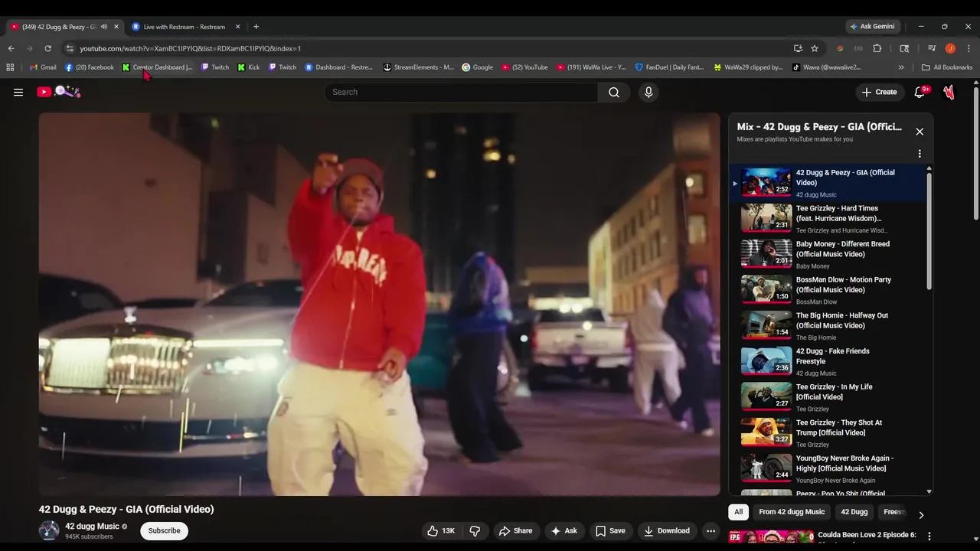
Task: Select the All filter chip
Action: point(738,512)
